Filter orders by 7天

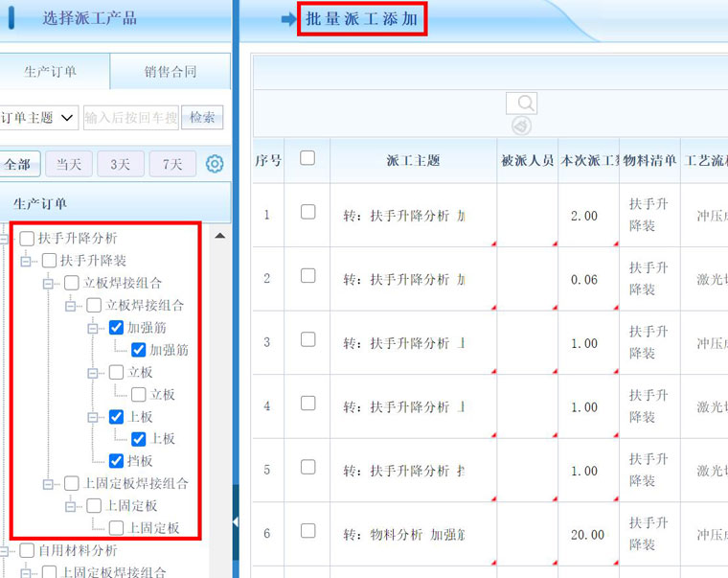pyautogui.click(x=172, y=164)
